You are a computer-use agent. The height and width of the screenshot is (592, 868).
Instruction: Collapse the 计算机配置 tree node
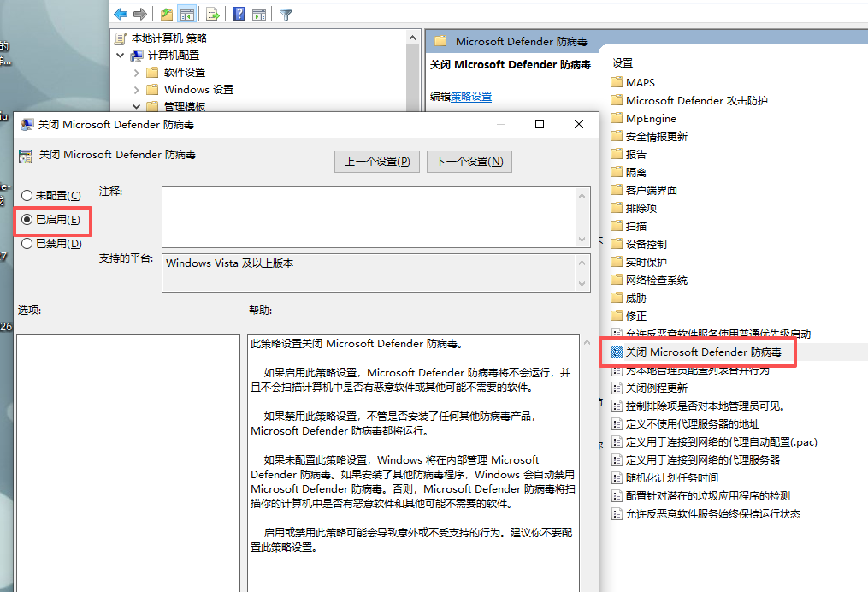120,56
